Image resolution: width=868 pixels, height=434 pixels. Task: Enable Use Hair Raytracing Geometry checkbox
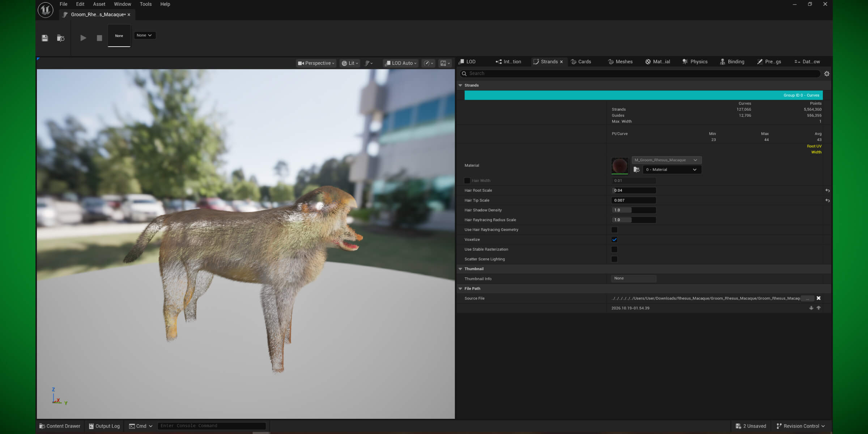pyautogui.click(x=614, y=230)
